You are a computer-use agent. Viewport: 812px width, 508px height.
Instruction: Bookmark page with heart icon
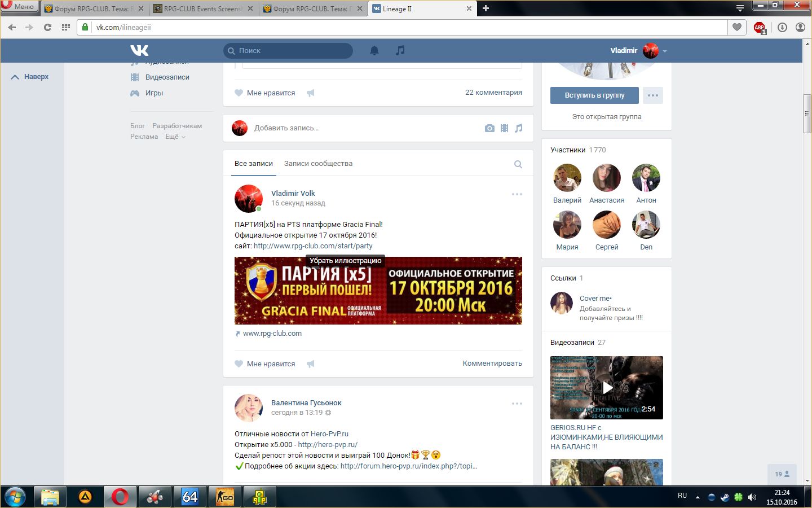coord(737,27)
